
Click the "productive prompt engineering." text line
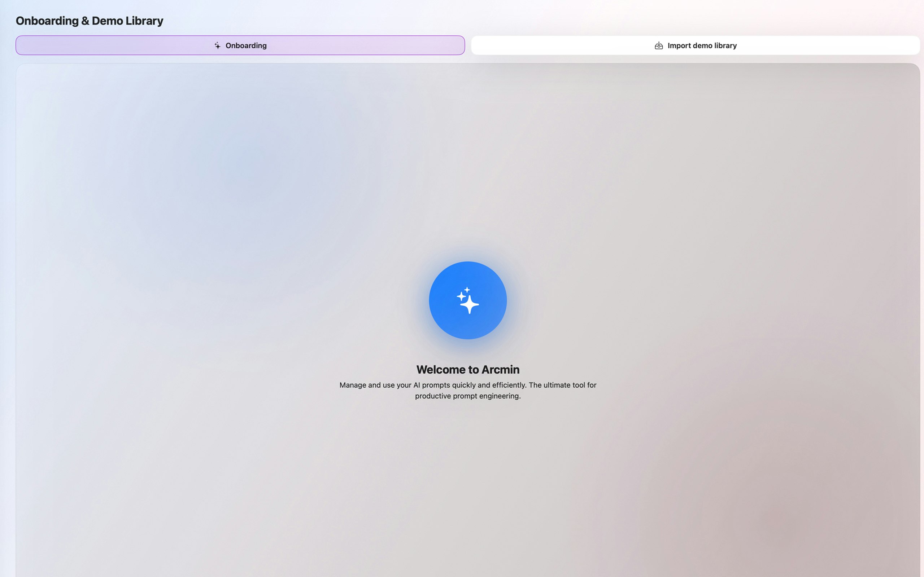coord(468,396)
